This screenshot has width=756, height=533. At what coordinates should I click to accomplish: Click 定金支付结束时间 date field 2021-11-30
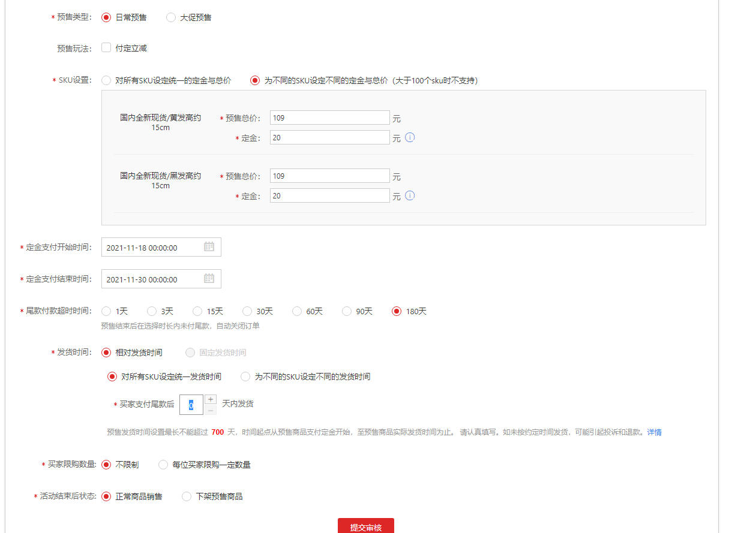161,279
